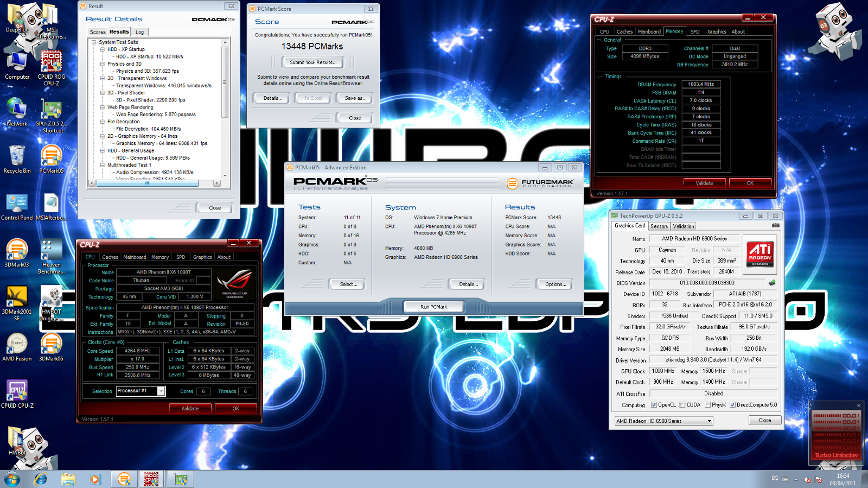Click GPU-Z screenshot camera icon
Image resolution: width=868 pixels, height=488 pixels.
click(x=776, y=226)
